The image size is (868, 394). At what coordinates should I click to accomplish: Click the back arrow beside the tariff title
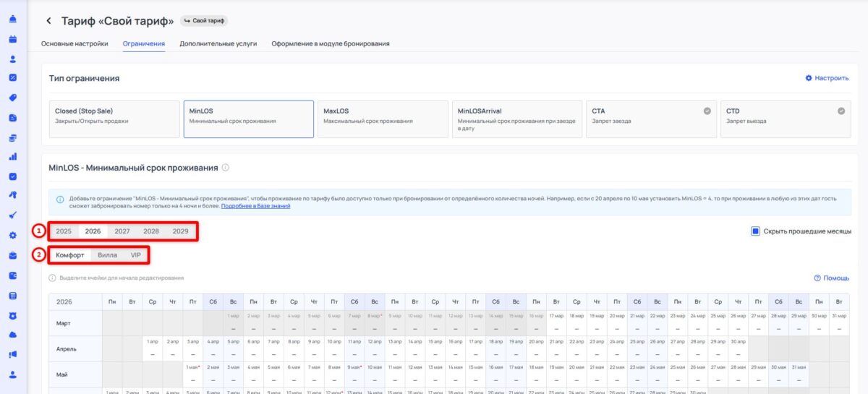[48, 21]
